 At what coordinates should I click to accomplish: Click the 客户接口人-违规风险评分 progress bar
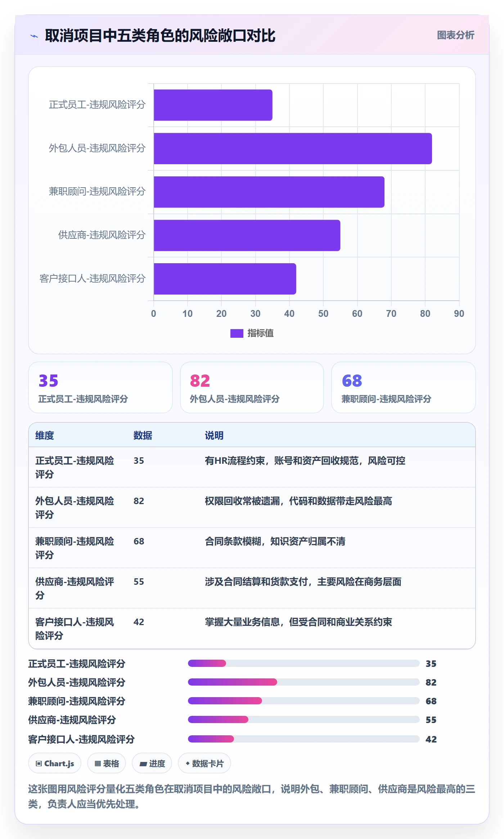tap(304, 739)
